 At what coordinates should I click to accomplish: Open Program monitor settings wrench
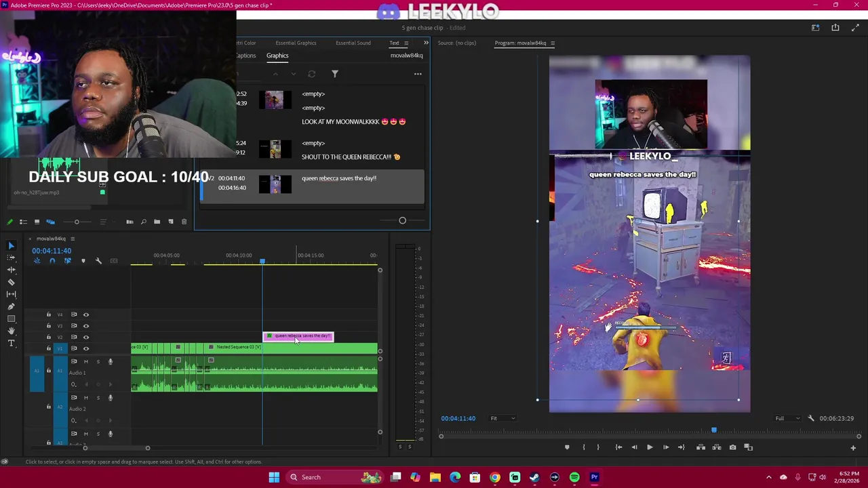click(x=811, y=418)
